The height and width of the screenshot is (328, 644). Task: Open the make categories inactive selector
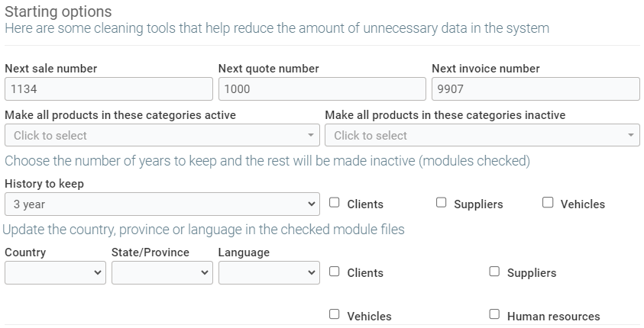pyautogui.click(x=482, y=136)
